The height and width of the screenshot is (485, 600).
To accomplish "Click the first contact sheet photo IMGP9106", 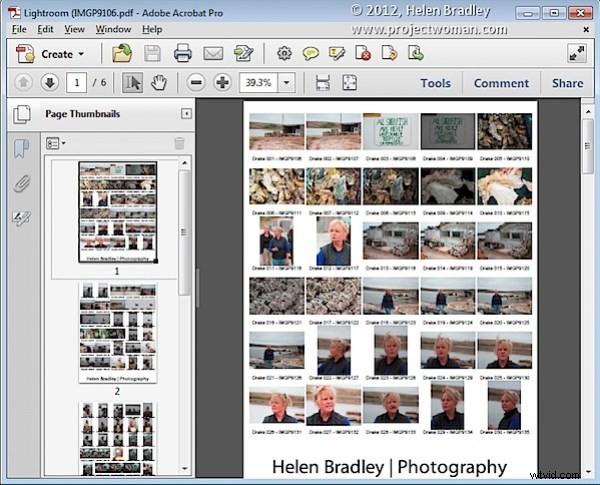I will click(x=277, y=131).
